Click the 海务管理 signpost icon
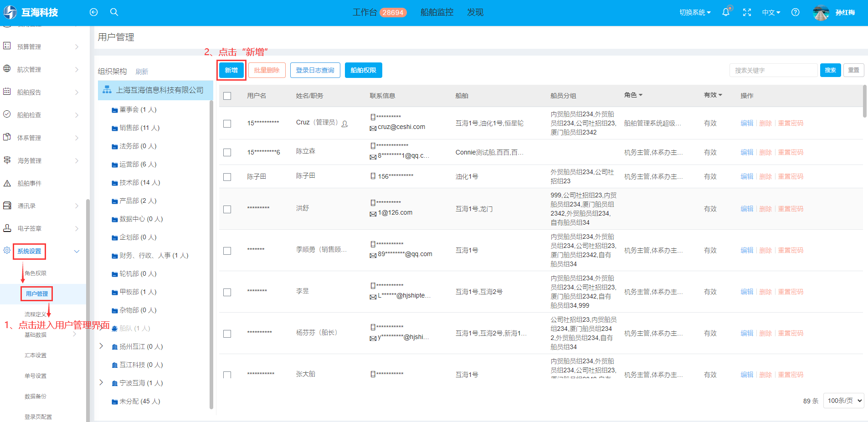 pyautogui.click(x=7, y=160)
